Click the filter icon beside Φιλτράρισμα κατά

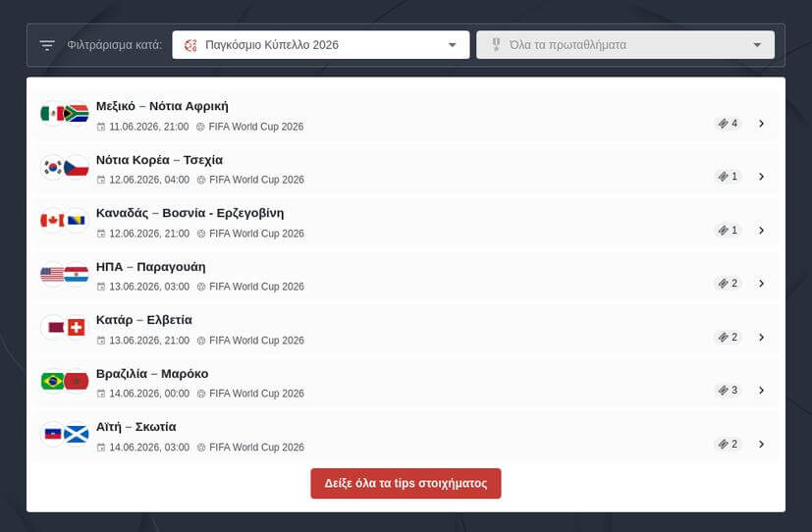tap(47, 45)
